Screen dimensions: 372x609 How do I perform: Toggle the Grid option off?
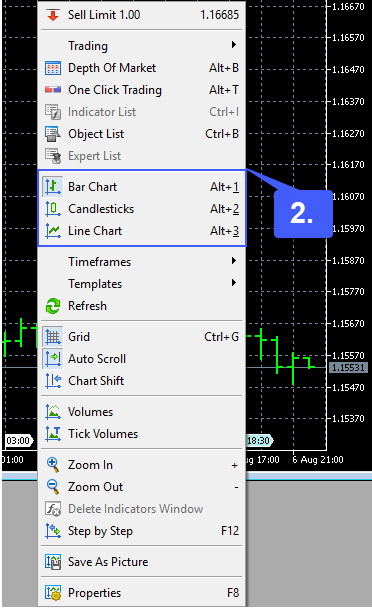(x=141, y=337)
